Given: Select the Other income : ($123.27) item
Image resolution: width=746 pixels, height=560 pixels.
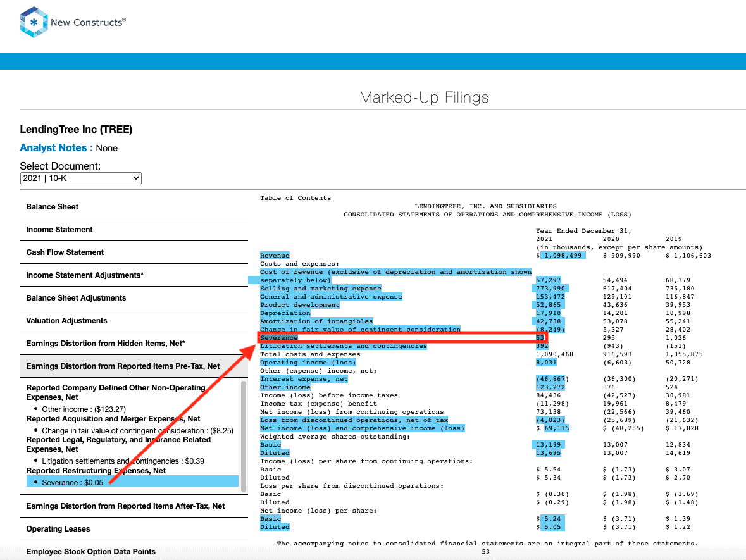Looking at the screenshot, I should point(84,409).
